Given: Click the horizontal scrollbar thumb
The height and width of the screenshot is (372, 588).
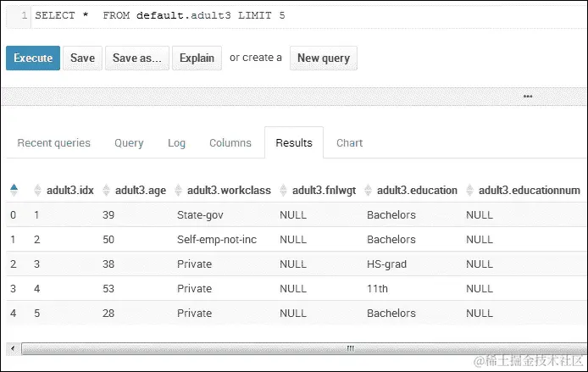Looking at the screenshot, I should (304, 348).
